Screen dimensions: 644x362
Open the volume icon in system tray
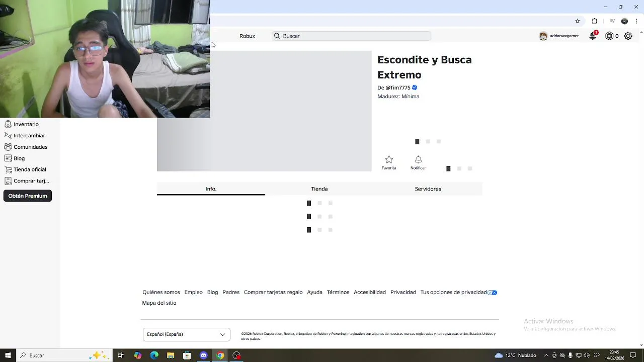[x=586, y=355]
